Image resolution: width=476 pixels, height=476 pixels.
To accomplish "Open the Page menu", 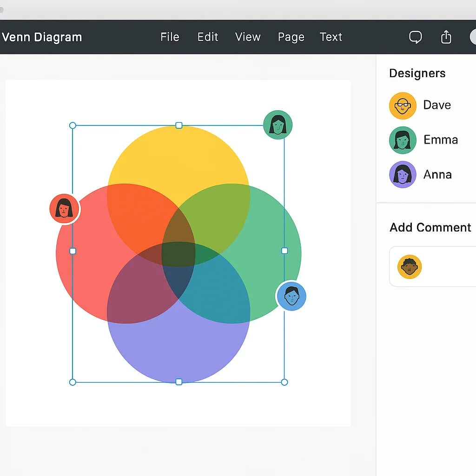I will tap(291, 37).
